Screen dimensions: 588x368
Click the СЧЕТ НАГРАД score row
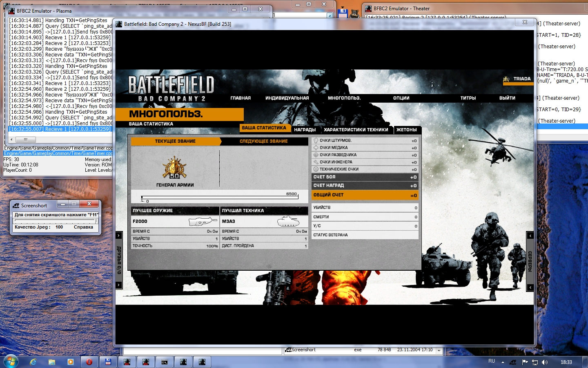[365, 186]
